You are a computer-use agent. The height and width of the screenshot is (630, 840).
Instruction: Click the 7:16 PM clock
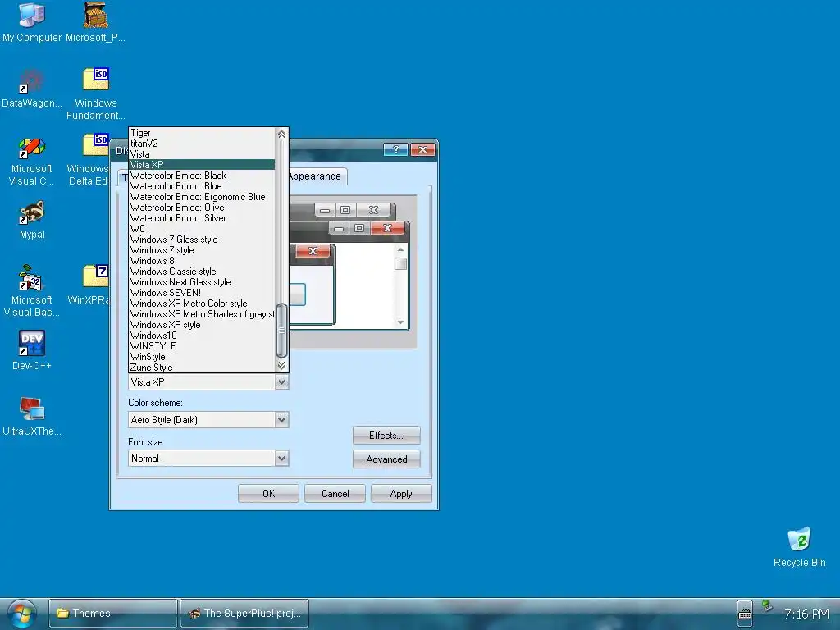[806, 614]
